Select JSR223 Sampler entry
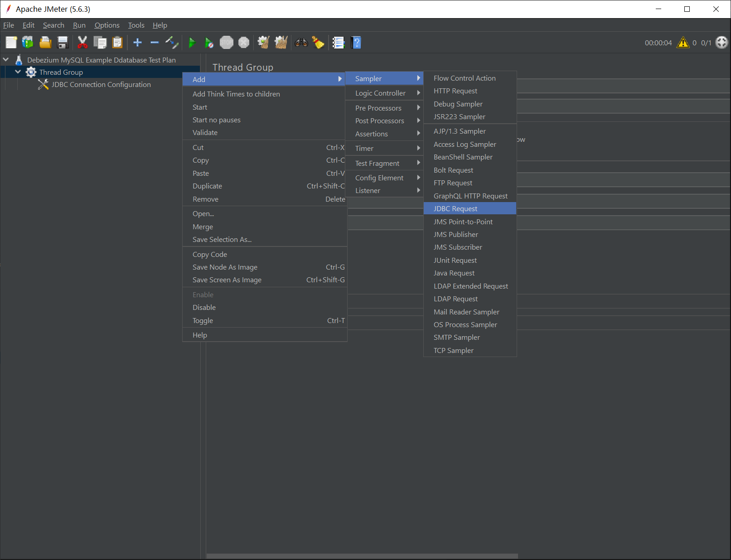Image resolution: width=731 pixels, height=560 pixels. [470, 116]
